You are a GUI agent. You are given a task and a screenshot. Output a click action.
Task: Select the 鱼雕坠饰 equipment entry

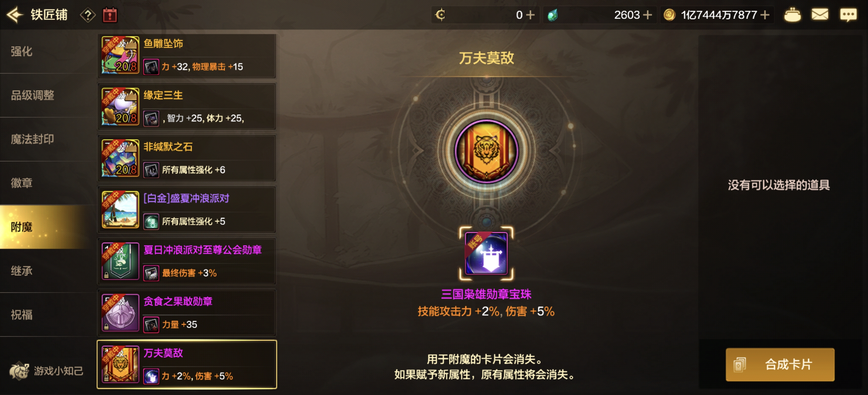click(x=187, y=55)
